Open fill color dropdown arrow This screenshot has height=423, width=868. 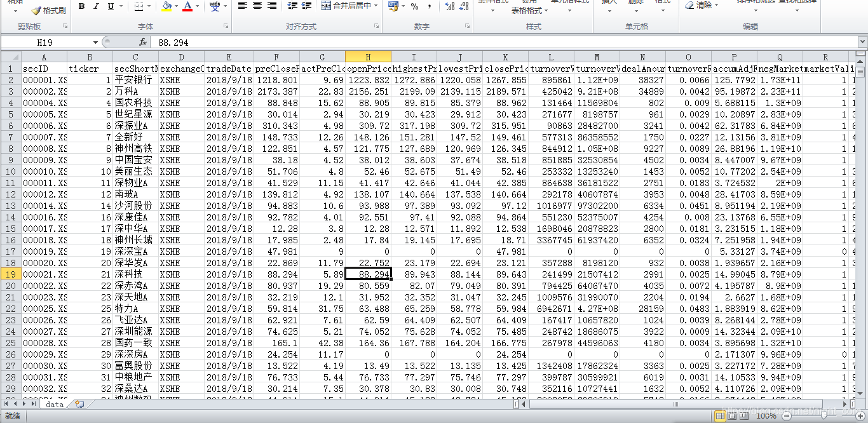[177, 6]
